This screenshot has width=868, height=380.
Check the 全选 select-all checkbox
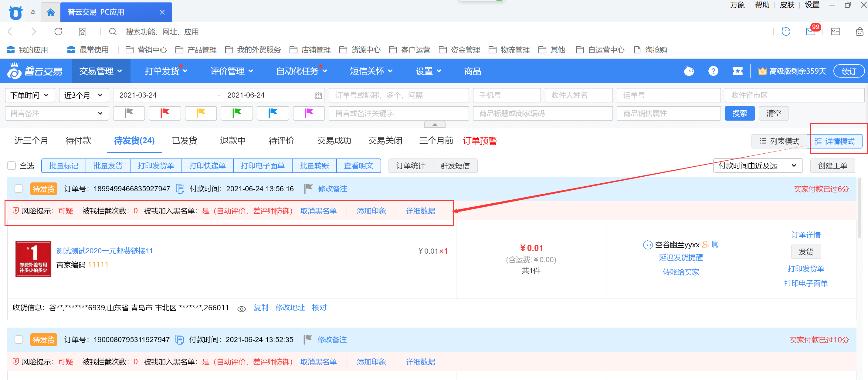pyautogui.click(x=12, y=165)
